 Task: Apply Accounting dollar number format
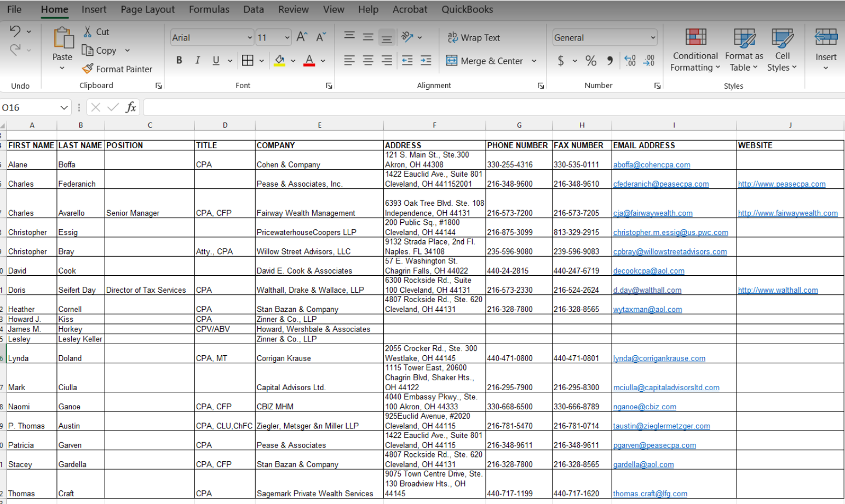coord(561,60)
